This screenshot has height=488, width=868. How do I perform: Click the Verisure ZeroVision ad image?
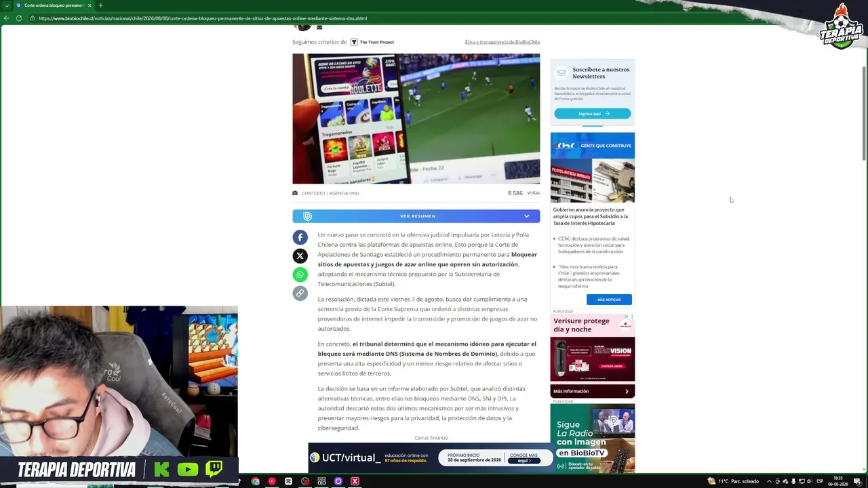(592, 359)
